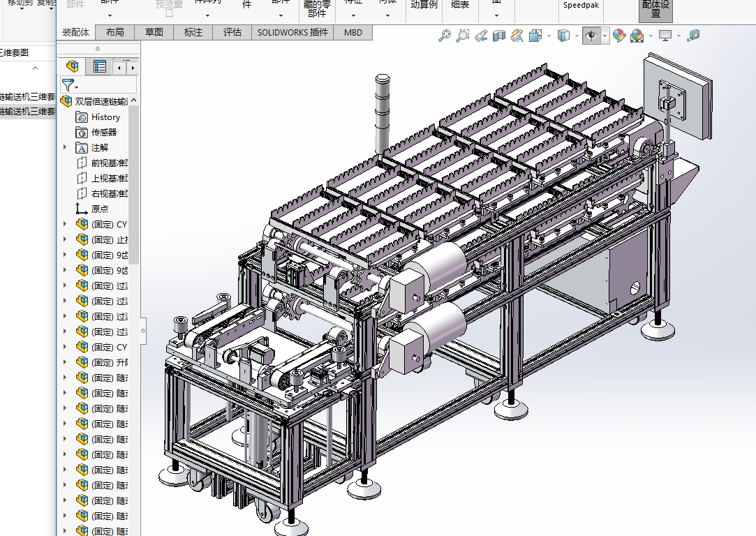
Task: Toggle the Hide/Show Items eye button
Action: click(591, 36)
